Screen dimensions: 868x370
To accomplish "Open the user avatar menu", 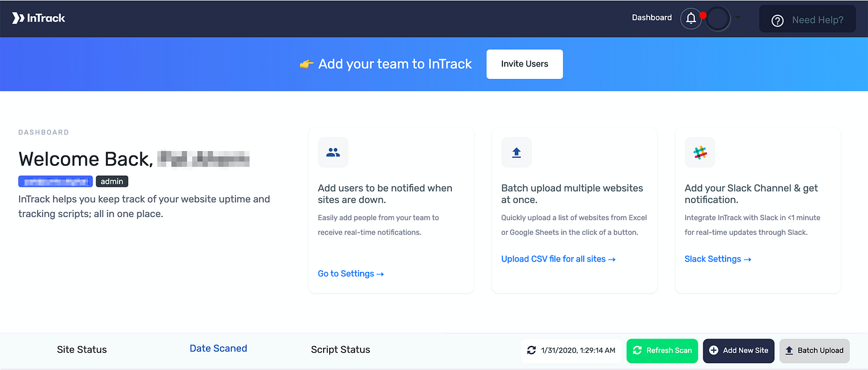I will [x=718, y=18].
